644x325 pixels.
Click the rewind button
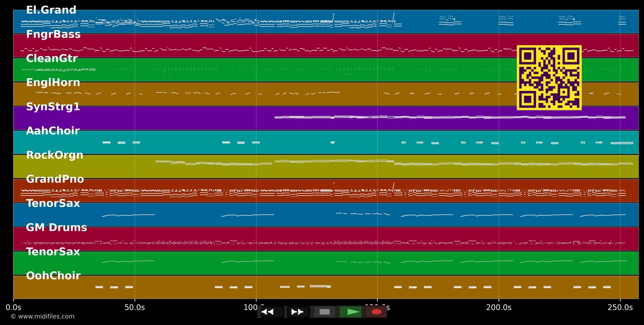[x=272, y=312]
